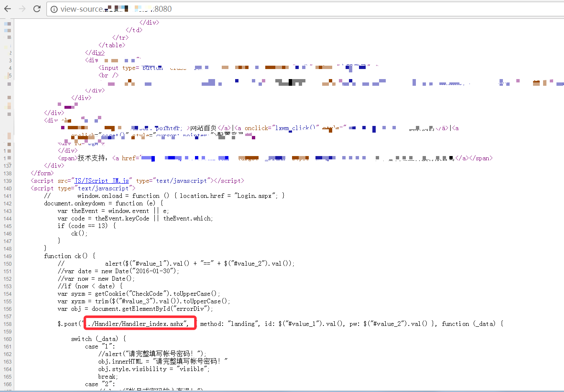The image size is (564, 392).
Task: Click 'obj.innerHTML' assignment line
Action: [x=163, y=361]
